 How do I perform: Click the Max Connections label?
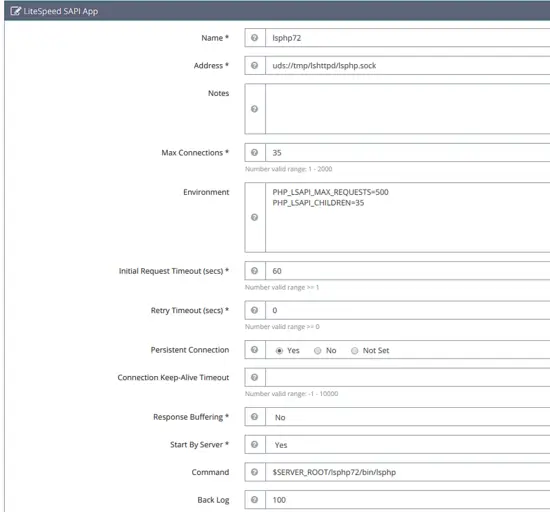[195, 153]
